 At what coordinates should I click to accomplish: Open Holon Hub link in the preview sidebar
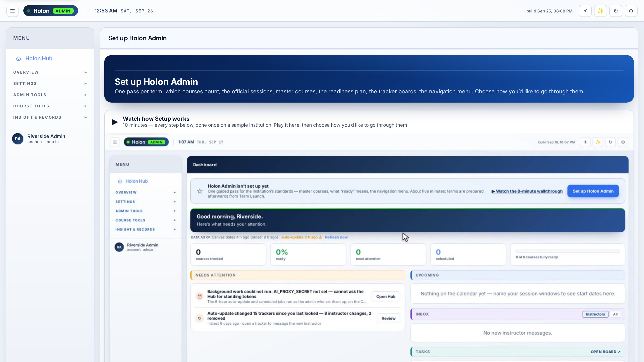point(136,181)
